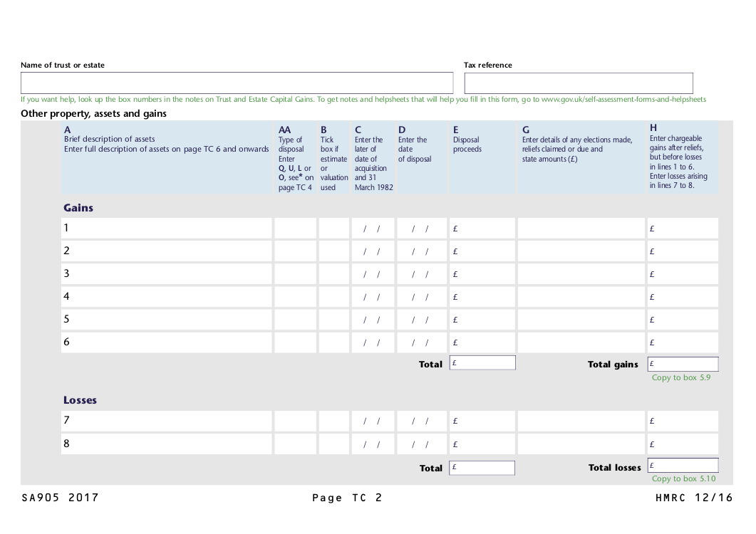Click the losses disposal proceeds Total box
This screenshot has width=756, height=534.
482,468
